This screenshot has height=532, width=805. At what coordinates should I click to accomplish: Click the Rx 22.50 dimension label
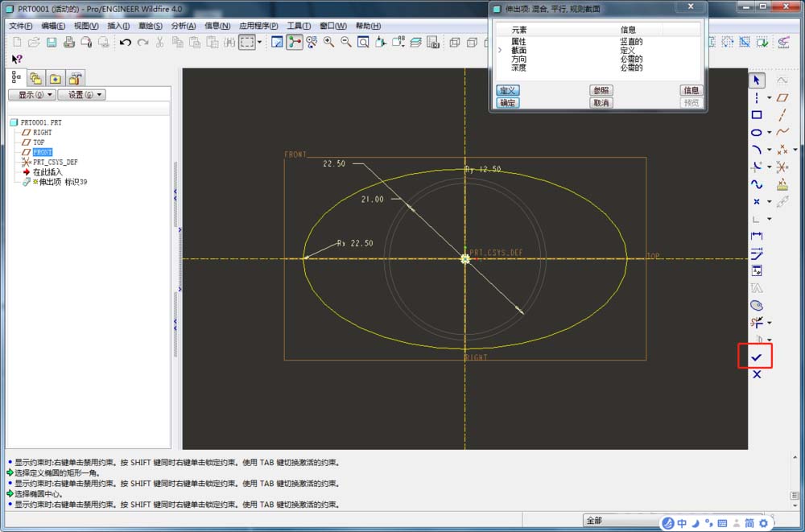point(355,243)
